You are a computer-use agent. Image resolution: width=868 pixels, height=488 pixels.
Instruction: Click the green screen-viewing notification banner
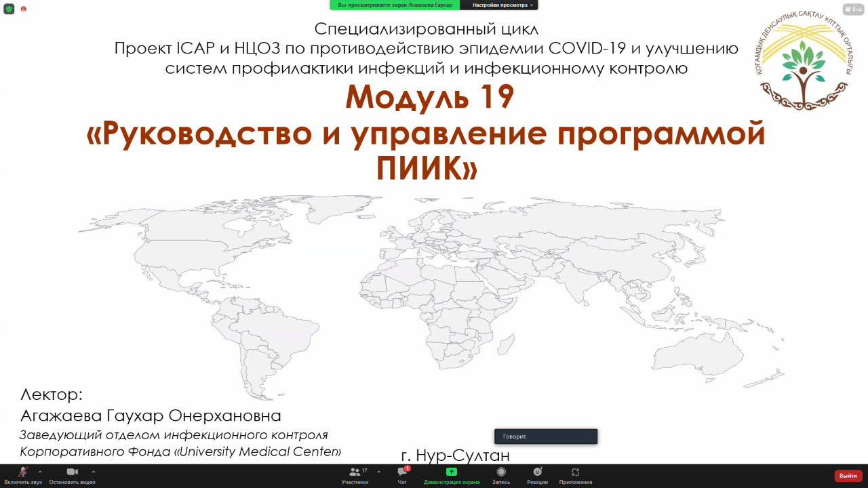point(395,5)
